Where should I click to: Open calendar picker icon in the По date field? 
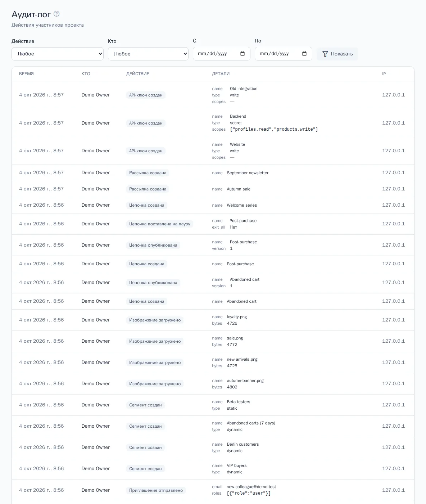pos(304,54)
